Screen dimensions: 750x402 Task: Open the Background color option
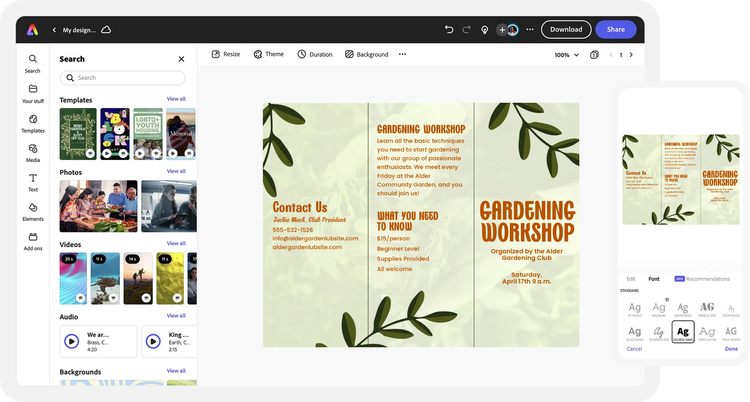click(x=366, y=54)
